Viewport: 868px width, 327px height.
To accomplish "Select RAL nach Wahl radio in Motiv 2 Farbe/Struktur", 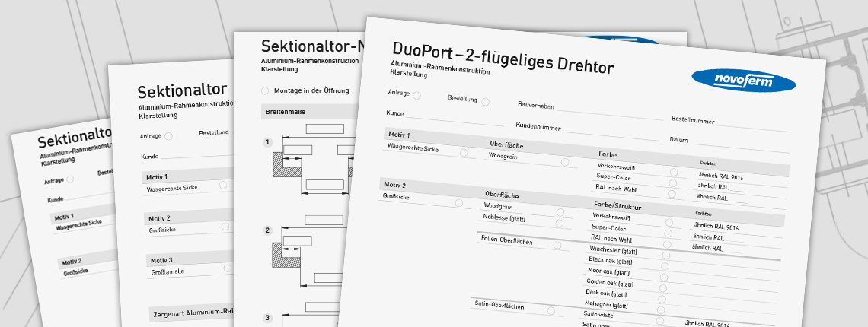I will click(666, 245).
